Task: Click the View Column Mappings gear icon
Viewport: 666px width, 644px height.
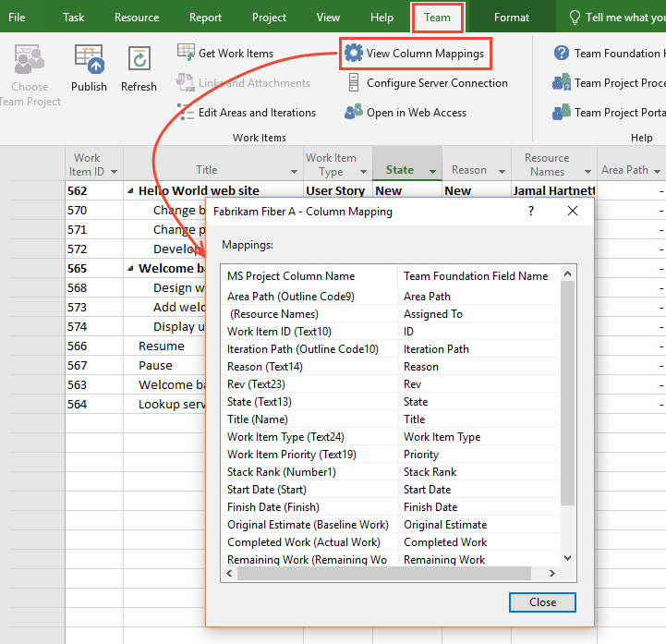Action: (354, 53)
